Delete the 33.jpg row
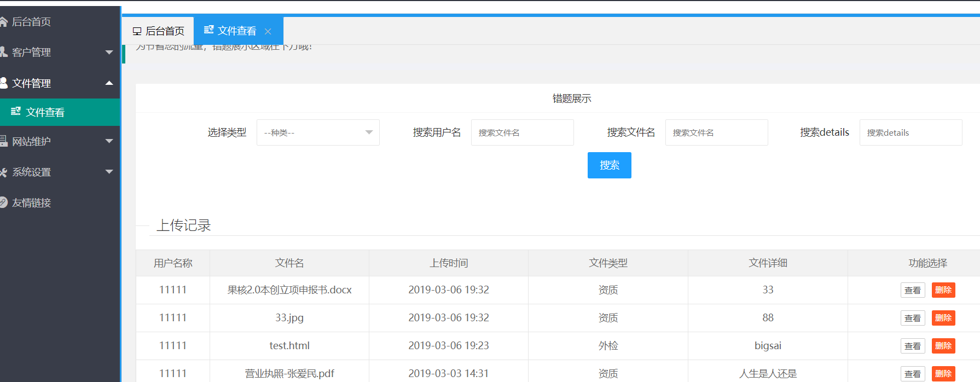Screen dimensions: 980x382 [943, 318]
